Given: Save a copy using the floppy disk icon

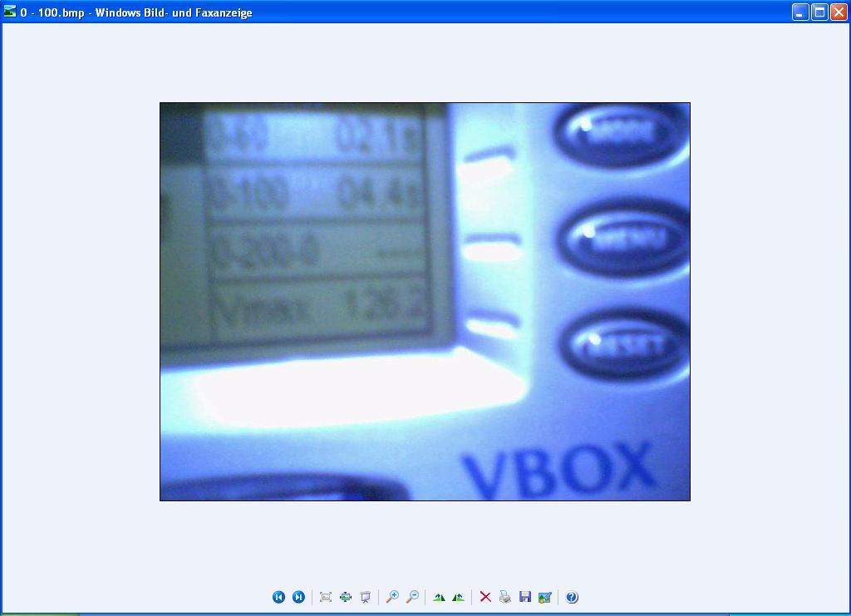Looking at the screenshot, I should pos(525,597).
